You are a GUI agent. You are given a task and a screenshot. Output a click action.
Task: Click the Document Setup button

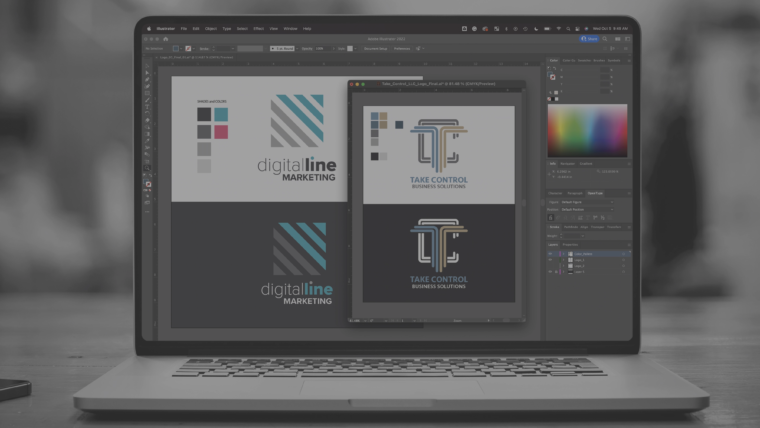[375, 48]
